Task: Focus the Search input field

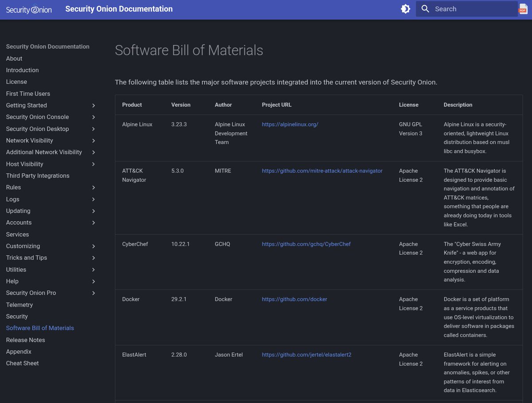Action: coord(467,9)
